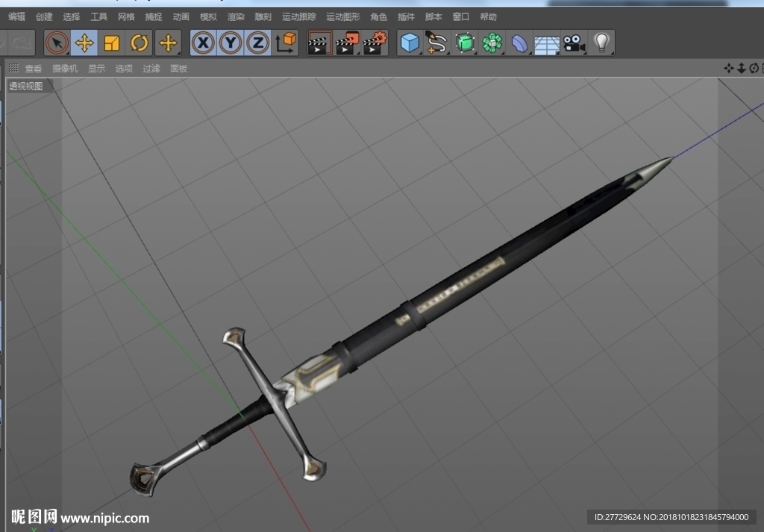
Task: Open the 面板 viewport menu
Action: [179, 69]
